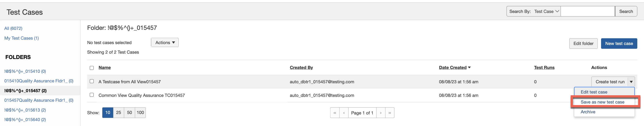Go to the first page arrow

click(x=335, y=113)
